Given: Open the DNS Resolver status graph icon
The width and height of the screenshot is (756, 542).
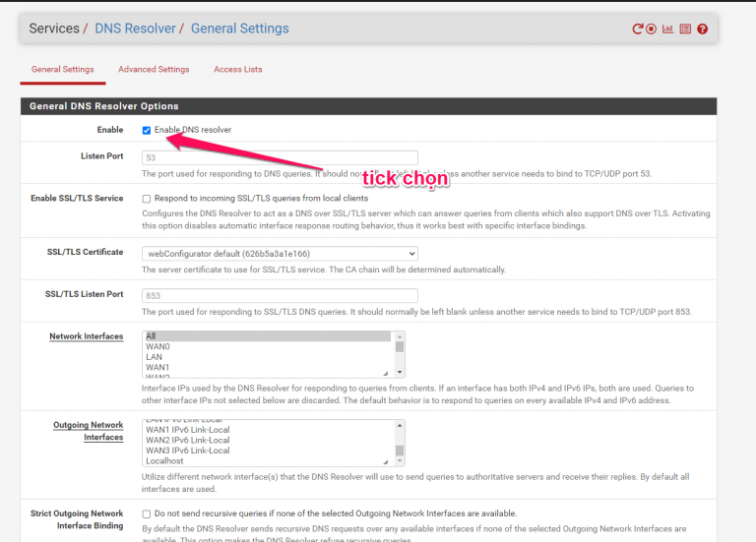Looking at the screenshot, I should click(x=668, y=30).
